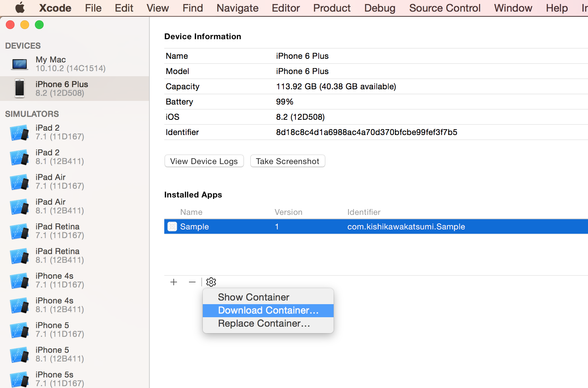This screenshot has width=588, height=388.
Task: Select the iPad 2 8.1 (12B411) simulator
Action: 74,157
